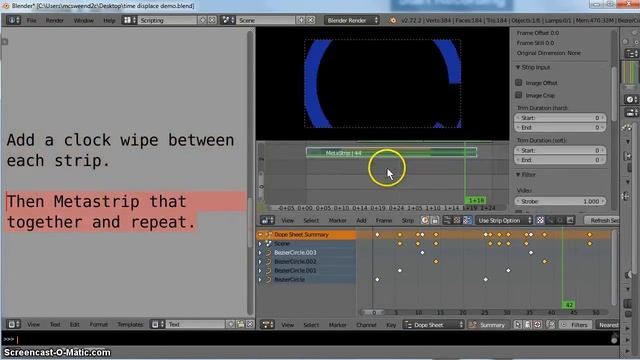Click the Scene name field

click(266, 20)
